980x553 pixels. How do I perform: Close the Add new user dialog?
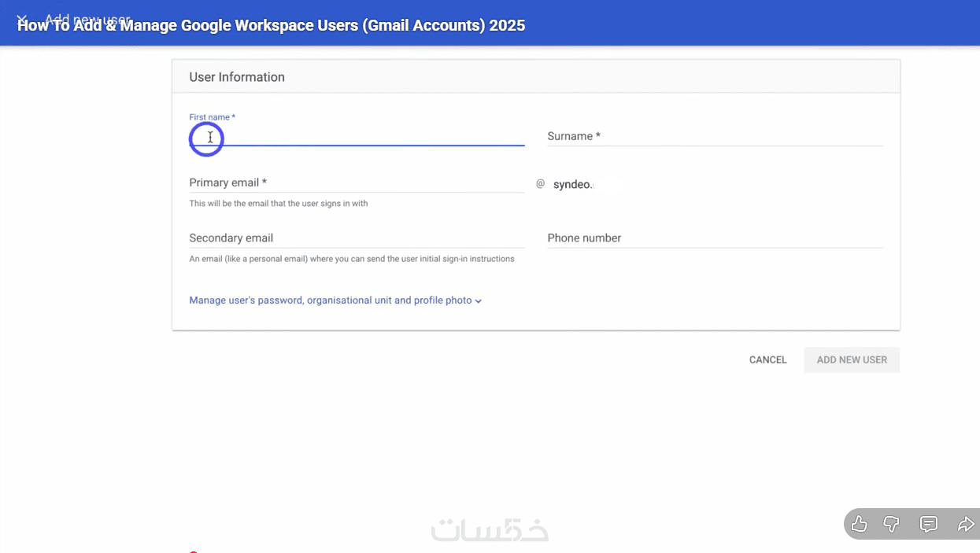tap(21, 19)
